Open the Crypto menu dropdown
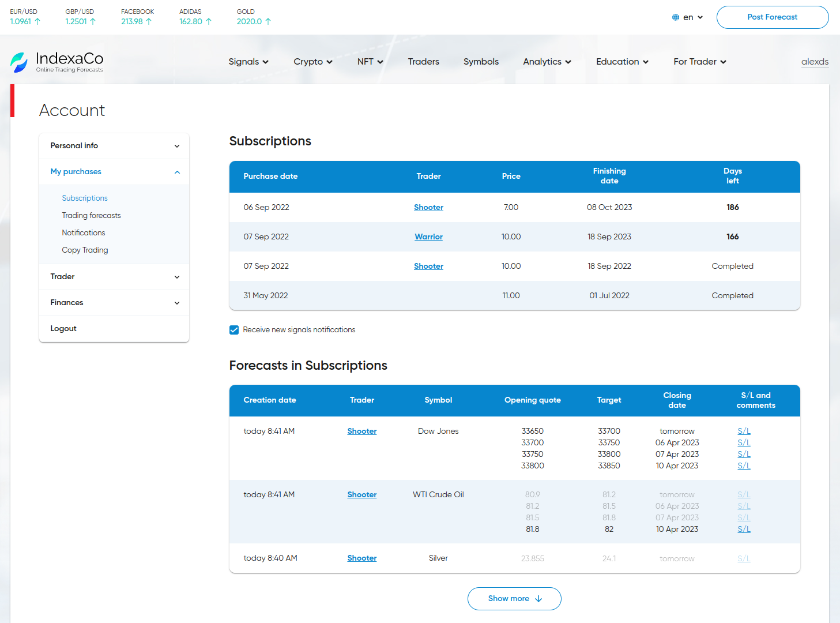Image resolution: width=840 pixels, height=623 pixels. [x=313, y=62]
